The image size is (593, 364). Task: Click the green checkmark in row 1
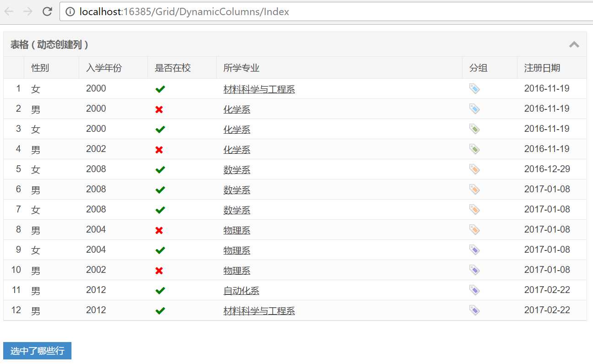pyautogui.click(x=160, y=89)
